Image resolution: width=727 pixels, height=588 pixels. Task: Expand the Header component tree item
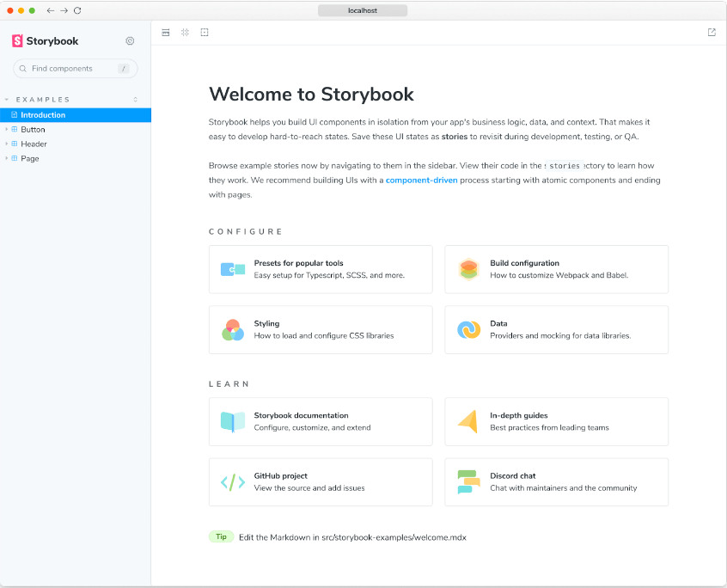7,144
